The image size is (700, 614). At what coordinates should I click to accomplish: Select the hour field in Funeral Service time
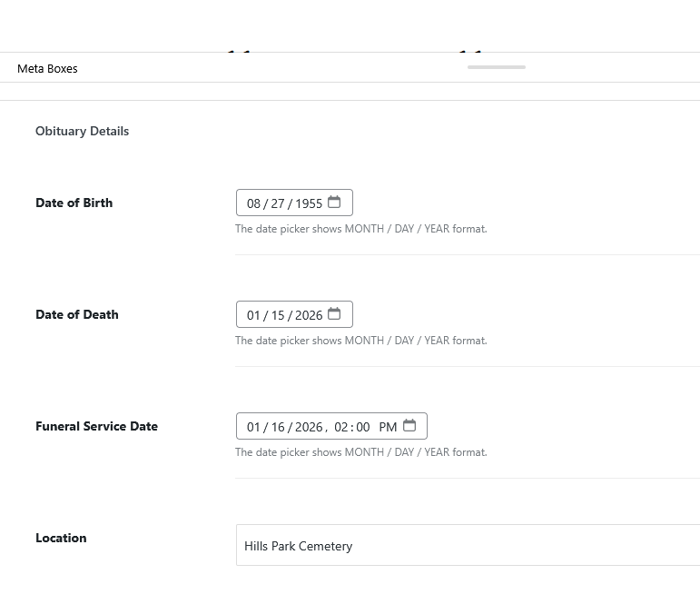(x=341, y=427)
